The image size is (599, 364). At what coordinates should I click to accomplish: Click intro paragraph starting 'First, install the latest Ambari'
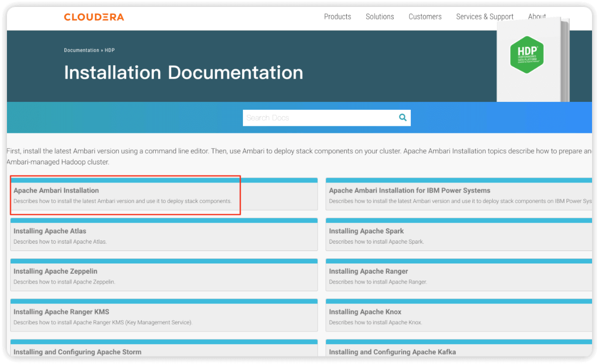pos(299,157)
